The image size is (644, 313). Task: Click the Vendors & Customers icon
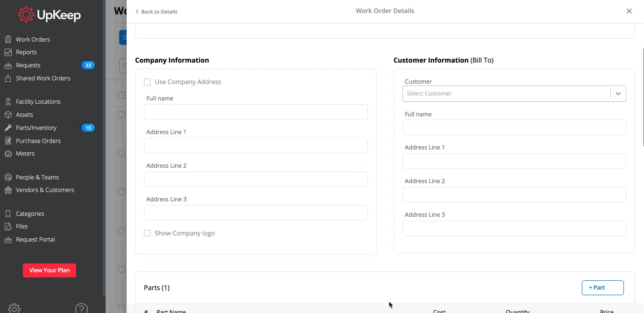point(8,190)
